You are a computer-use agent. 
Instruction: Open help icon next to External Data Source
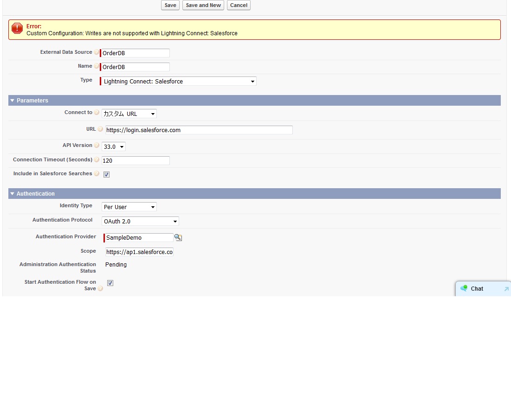click(97, 52)
